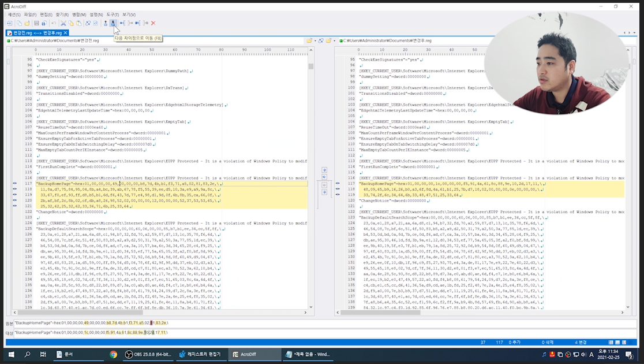Open the 찾기(R) menu
Screen dimensions: 644x364
tap(62, 15)
